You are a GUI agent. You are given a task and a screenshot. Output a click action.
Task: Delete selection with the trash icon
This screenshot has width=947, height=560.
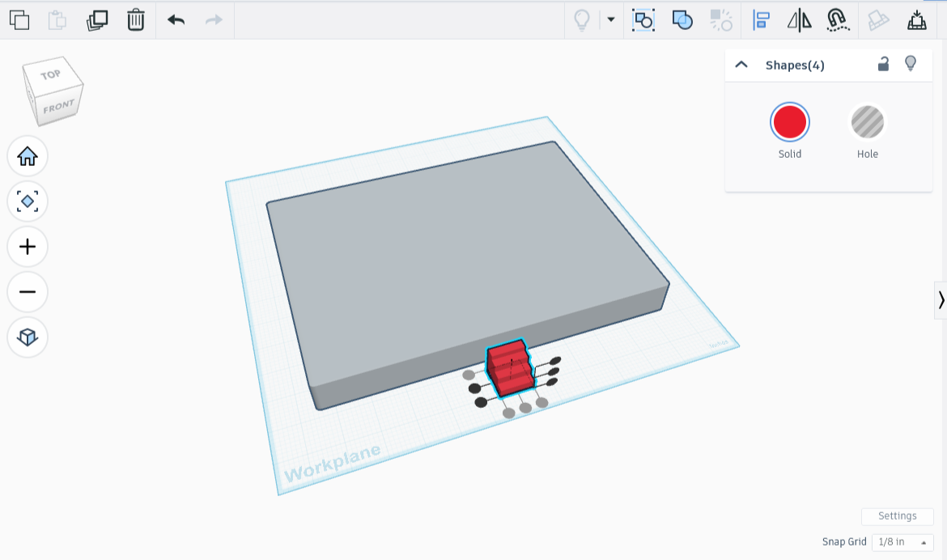(136, 20)
